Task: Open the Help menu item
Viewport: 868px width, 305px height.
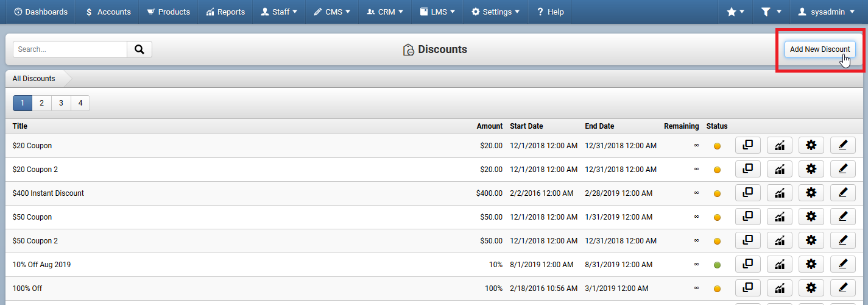Action: pos(550,12)
